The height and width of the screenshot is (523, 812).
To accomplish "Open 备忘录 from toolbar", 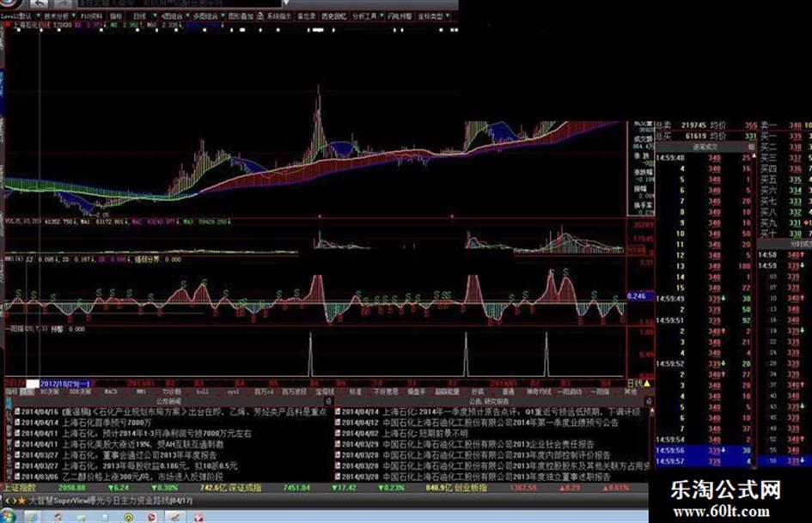I will click(307, 16).
